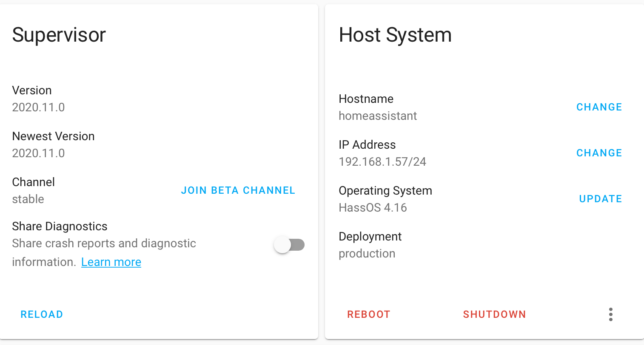
Task: Click the hostname value homeassistant
Action: pyautogui.click(x=378, y=116)
